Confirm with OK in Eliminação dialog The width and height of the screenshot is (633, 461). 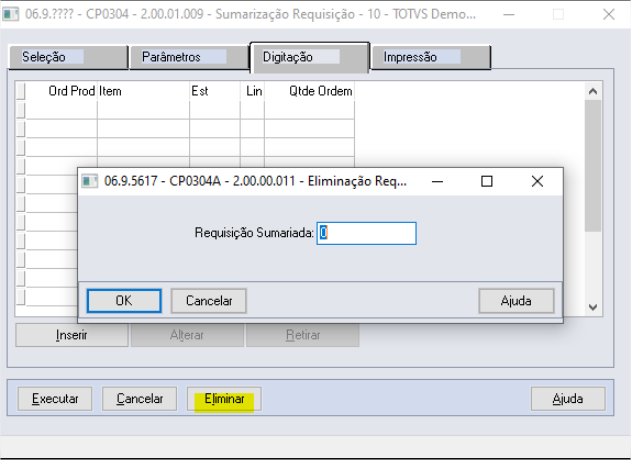click(124, 301)
